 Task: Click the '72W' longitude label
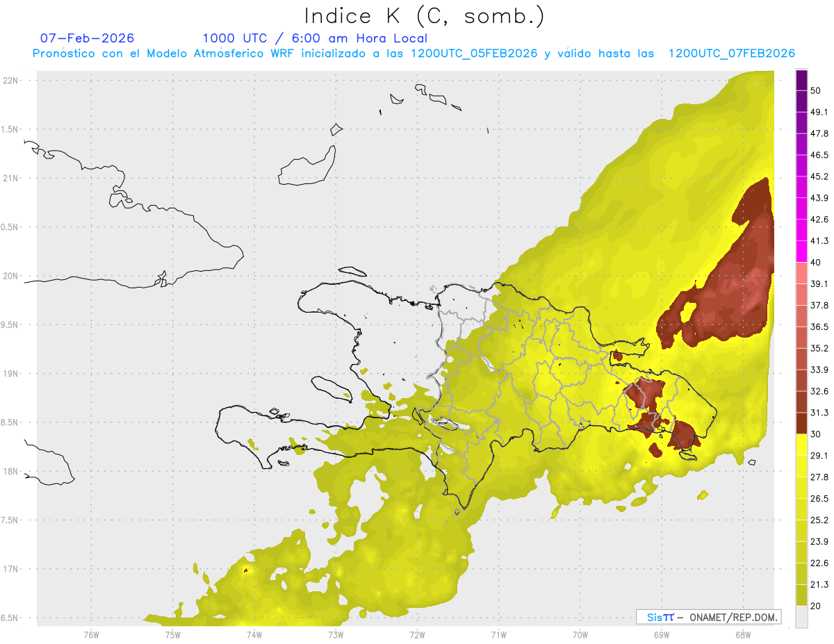click(417, 635)
